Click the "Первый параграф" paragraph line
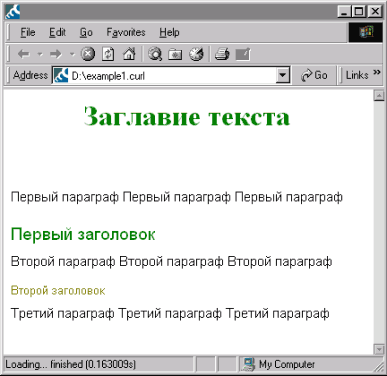The width and height of the screenshot is (387, 376). (x=177, y=197)
